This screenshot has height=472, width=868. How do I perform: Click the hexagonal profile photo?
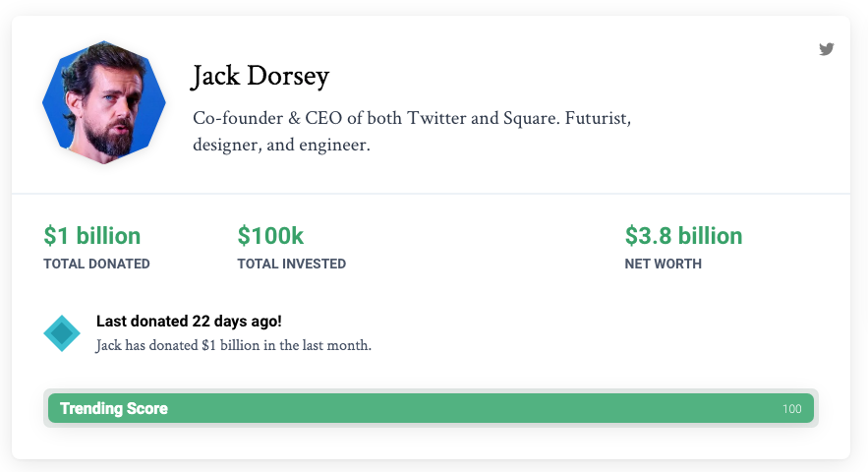click(103, 102)
